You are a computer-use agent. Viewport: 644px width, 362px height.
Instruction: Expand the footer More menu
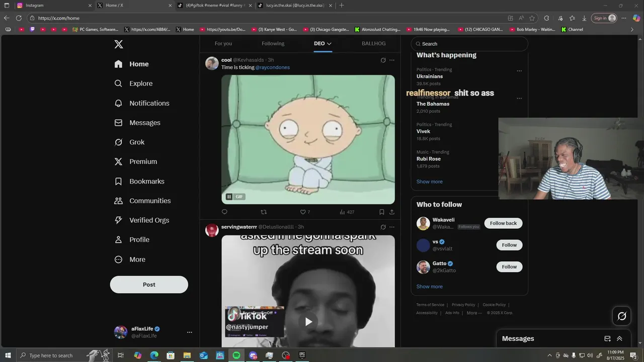tap(474, 313)
